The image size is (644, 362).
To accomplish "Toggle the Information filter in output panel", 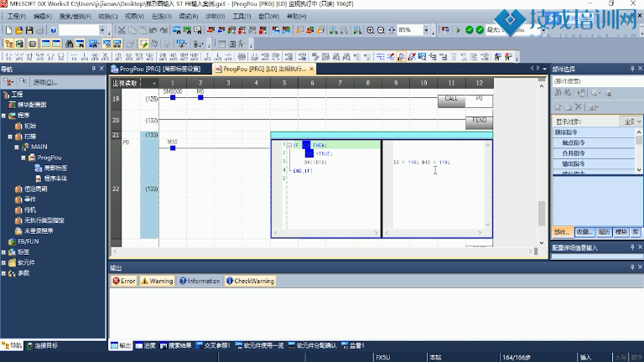I will point(200,281).
